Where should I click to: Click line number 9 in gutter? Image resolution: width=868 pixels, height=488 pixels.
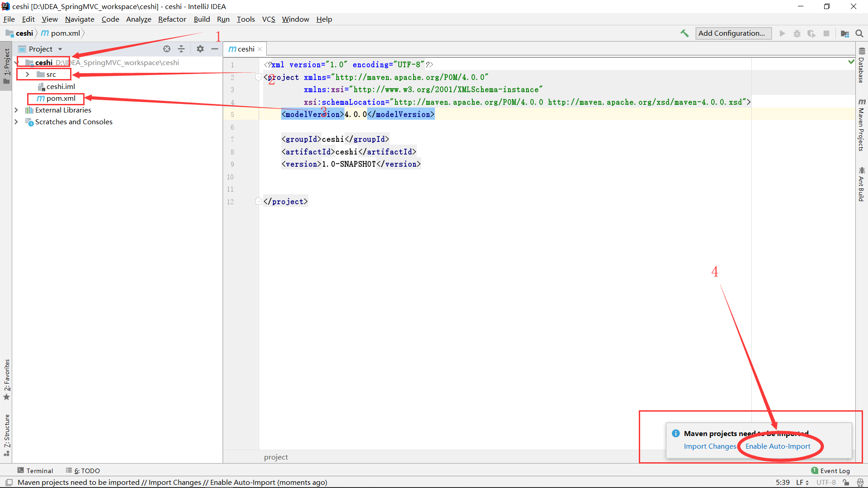[232, 164]
